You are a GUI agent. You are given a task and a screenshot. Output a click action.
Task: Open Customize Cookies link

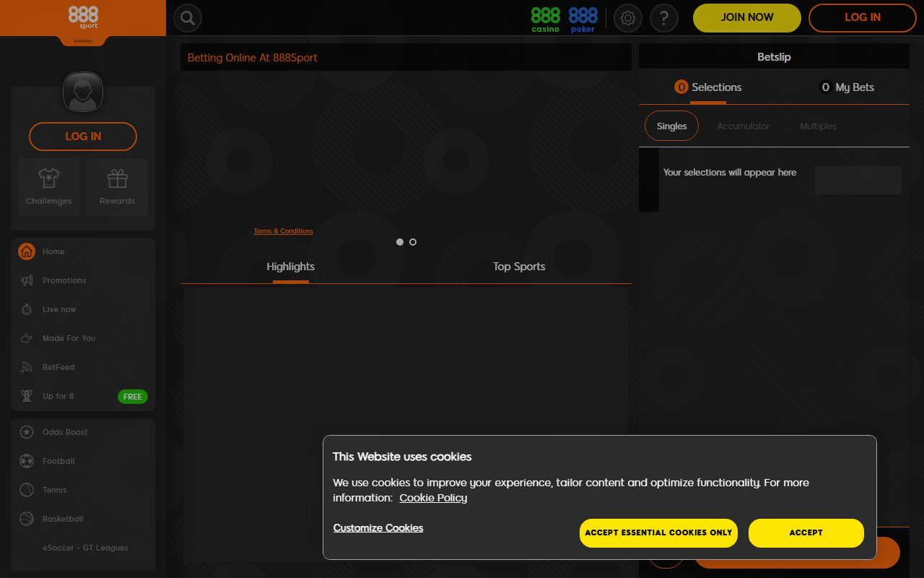coord(378,528)
